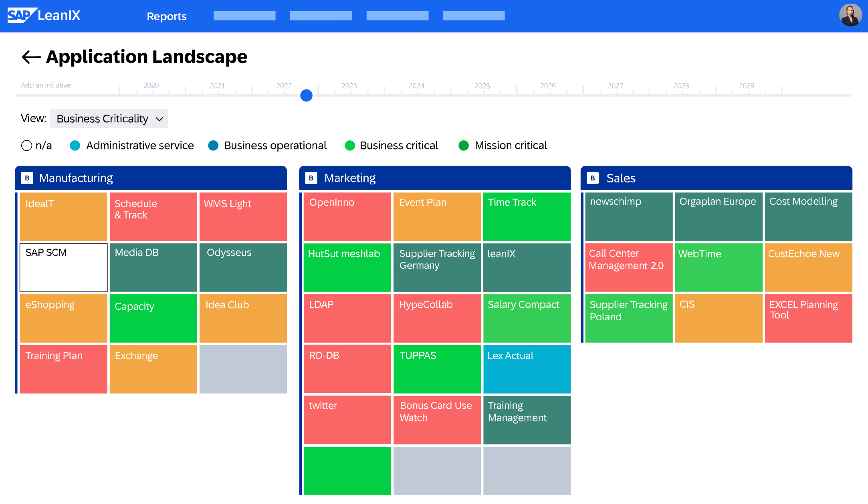Click the B icon in Sales header
The height and width of the screenshot is (504, 868).
[593, 178]
